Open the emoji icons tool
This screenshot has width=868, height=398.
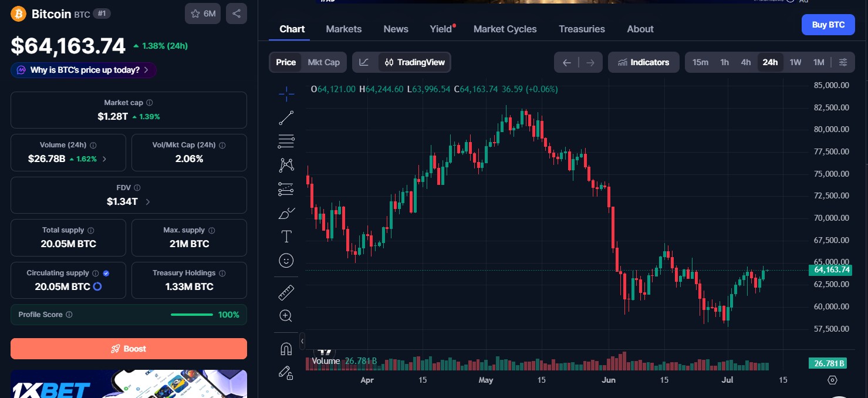[286, 260]
